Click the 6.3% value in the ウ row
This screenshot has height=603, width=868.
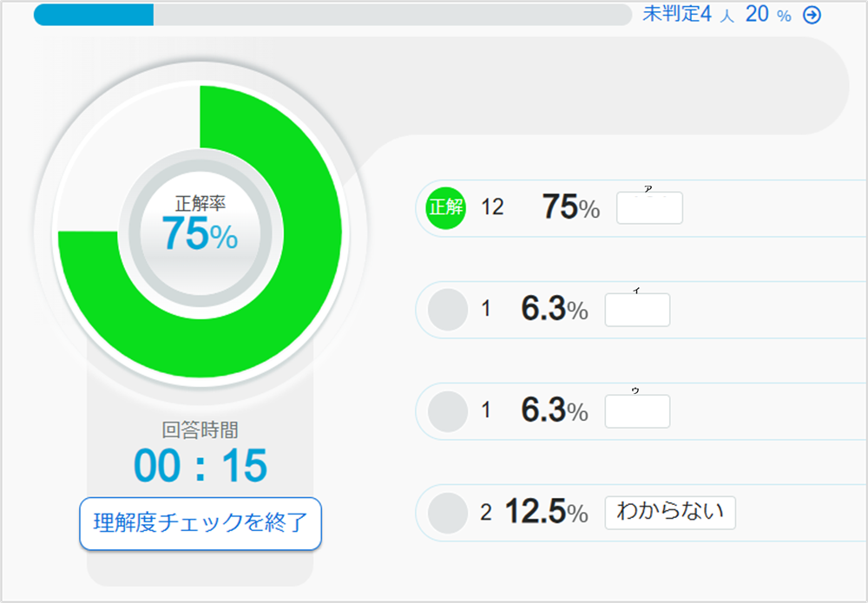click(554, 411)
